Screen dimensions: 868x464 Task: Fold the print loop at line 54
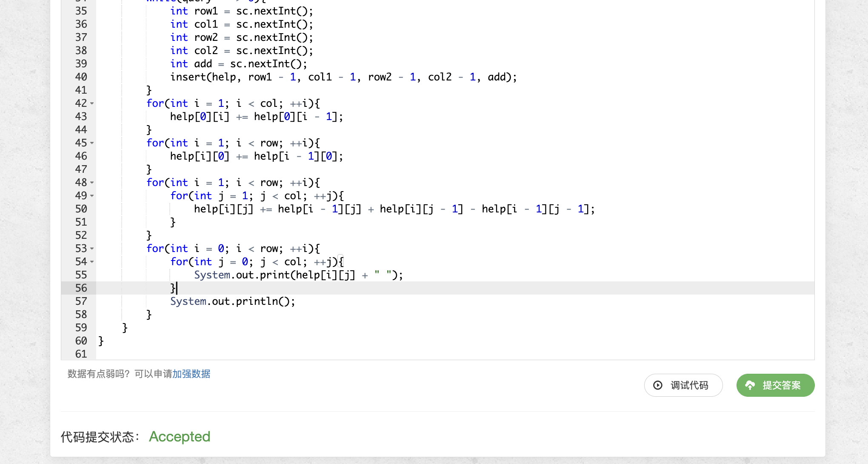pos(92,262)
